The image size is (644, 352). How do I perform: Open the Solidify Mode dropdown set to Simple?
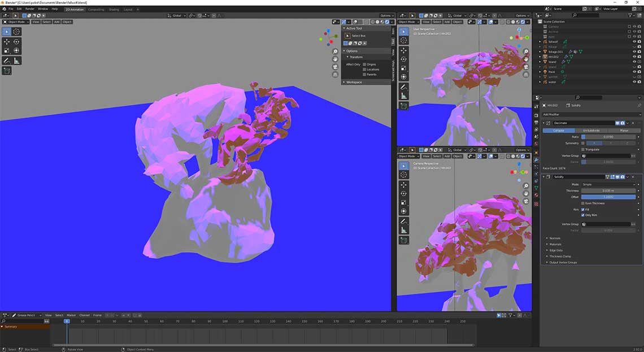(608, 184)
